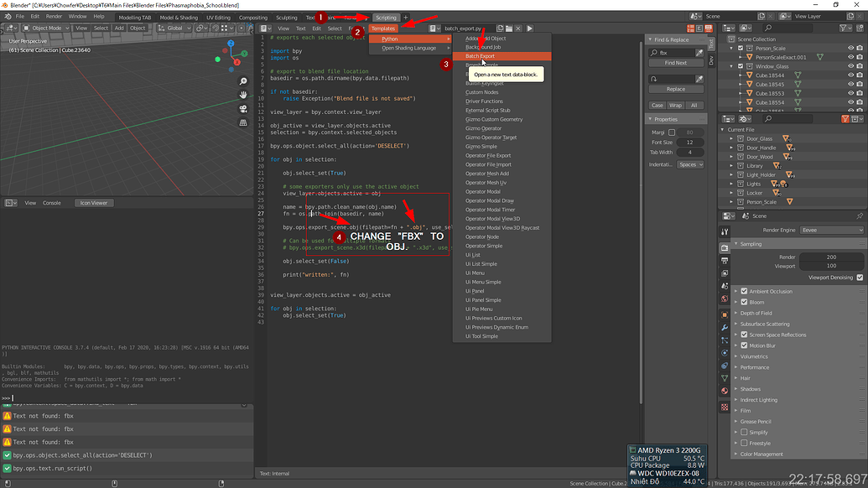Click the eyedropper beside the fbx search field

pos(699,51)
